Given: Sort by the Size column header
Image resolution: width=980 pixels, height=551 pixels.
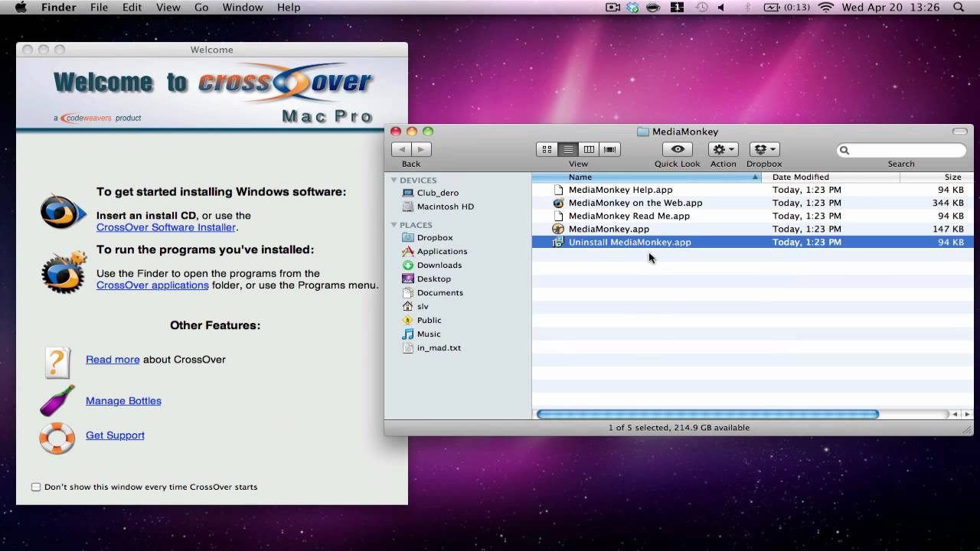Looking at the screenshot, I should (x=937, y=177).
